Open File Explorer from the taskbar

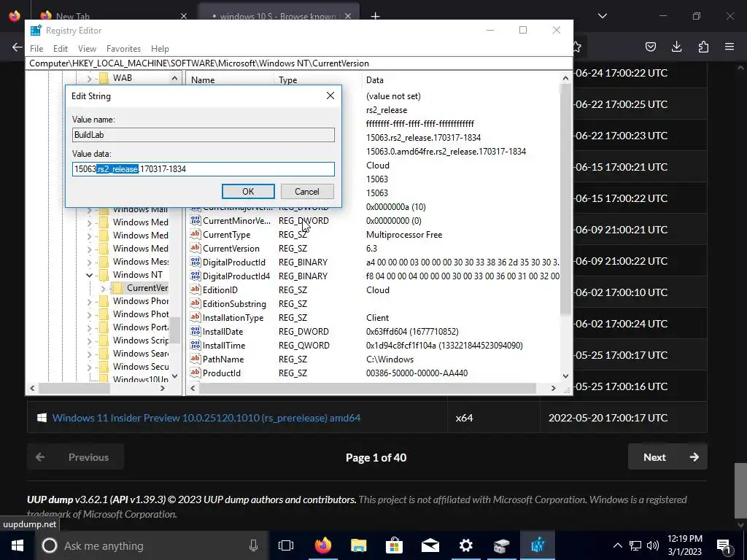(x=359, y=545)
